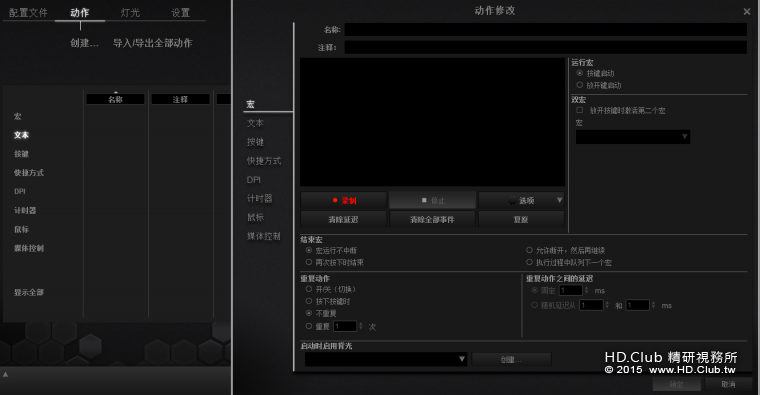Click the 取消 cancel button
Screen dimensions: 760x395
click(x=728, y=384)
